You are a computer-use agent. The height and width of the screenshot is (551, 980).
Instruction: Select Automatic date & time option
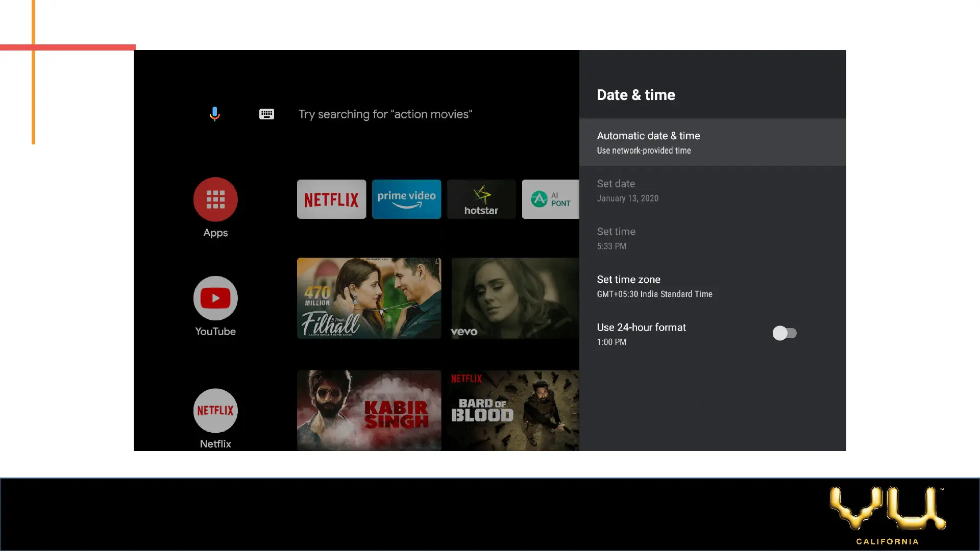coord(712,142)
